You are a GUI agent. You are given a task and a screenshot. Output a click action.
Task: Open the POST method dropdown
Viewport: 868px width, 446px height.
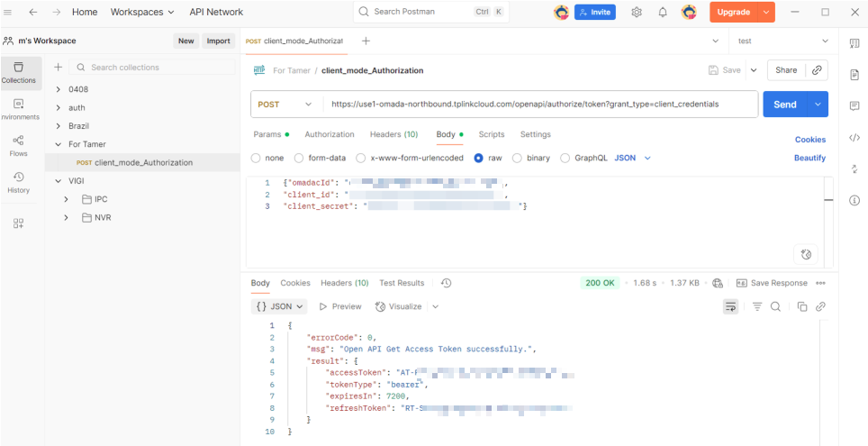[286, 105]
